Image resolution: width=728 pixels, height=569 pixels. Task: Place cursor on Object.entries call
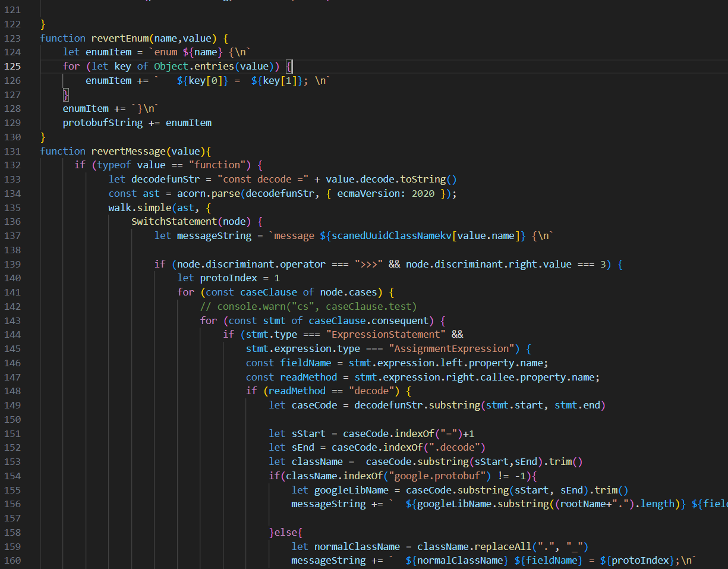click(194, 66)
